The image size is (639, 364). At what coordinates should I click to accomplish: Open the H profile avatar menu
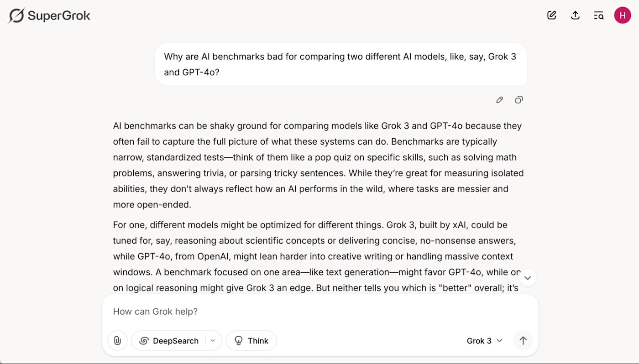tap(623, 16)
